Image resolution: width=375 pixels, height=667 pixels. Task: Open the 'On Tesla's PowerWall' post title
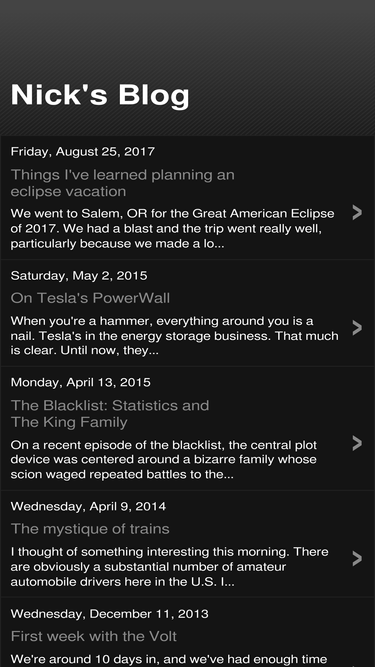point(90,298)
